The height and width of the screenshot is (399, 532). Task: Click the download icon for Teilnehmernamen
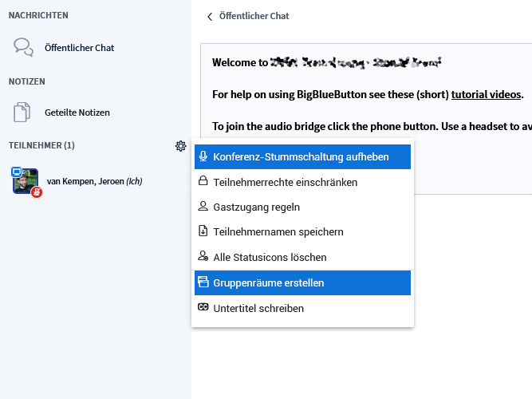(x=203, y=232)
